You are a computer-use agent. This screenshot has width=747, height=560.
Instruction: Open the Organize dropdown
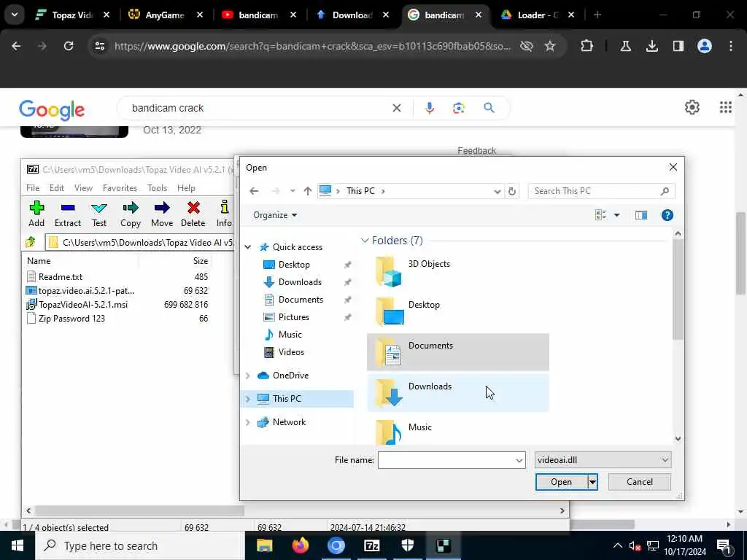(x=275, y=215)
